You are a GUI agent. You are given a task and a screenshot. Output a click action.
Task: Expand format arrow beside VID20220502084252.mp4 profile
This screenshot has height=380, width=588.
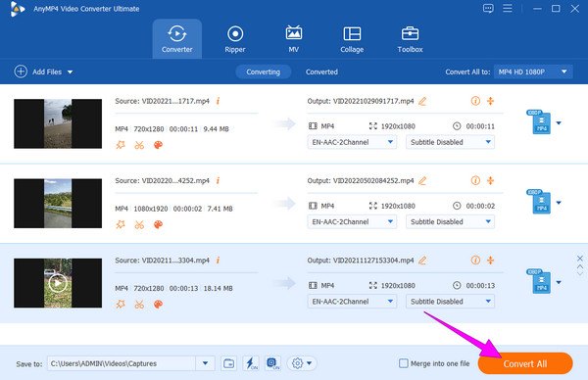(x=559, y=203)
